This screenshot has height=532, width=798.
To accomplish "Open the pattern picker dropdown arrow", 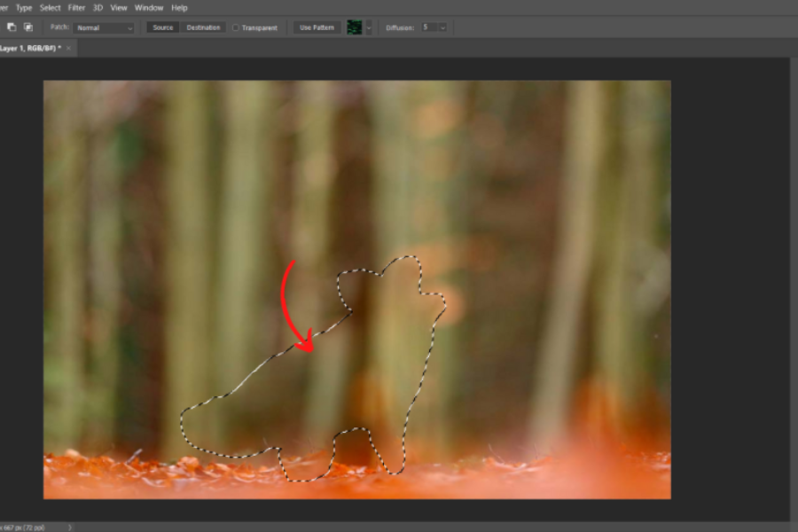I will pos(369,27).
